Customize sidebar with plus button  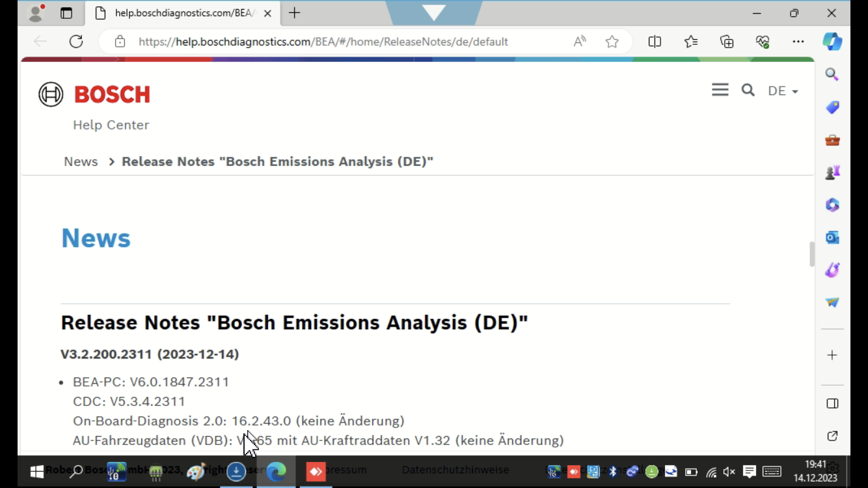[832, 355]
